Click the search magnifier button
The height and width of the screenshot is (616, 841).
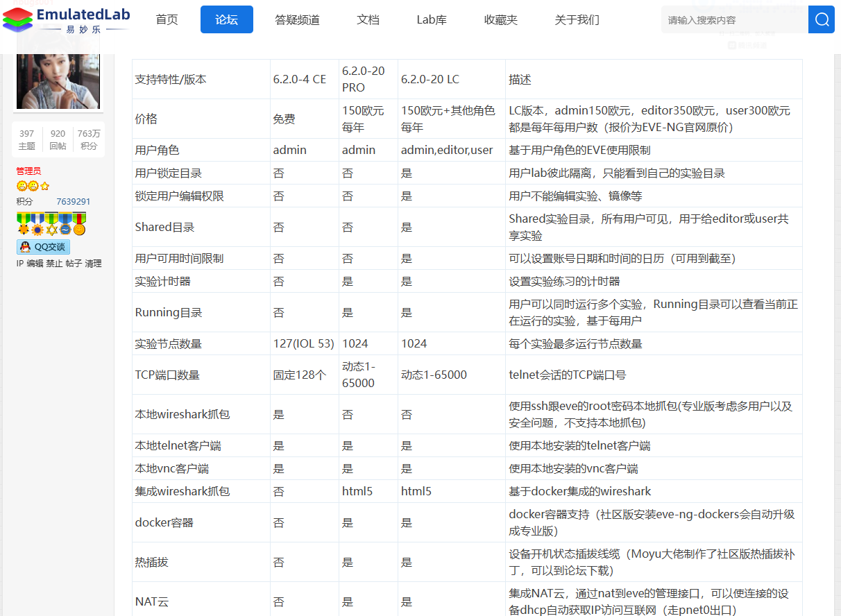coord(822,19)
